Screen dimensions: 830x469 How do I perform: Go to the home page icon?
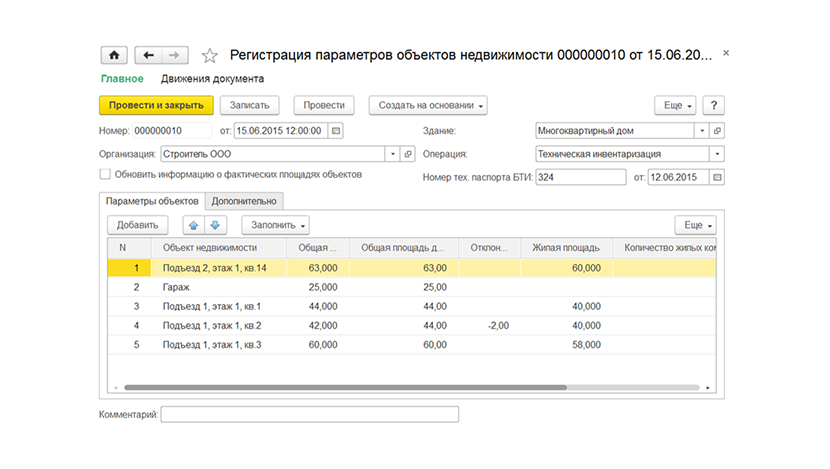114,55
